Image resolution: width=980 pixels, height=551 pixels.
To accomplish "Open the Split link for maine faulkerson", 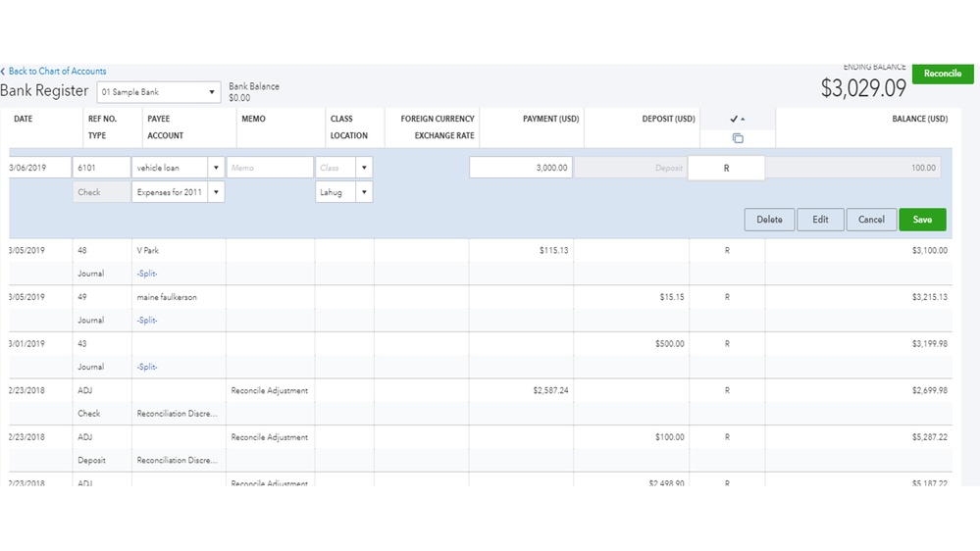I will point(147,321).
